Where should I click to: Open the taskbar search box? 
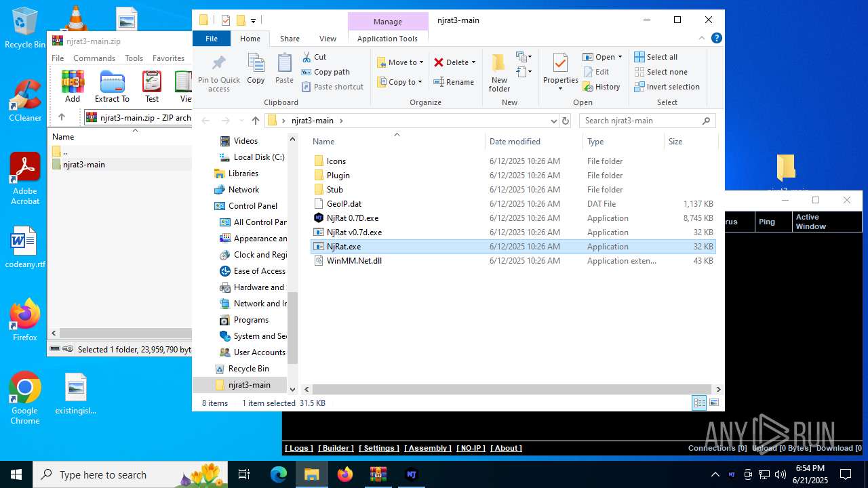point(132,474)
